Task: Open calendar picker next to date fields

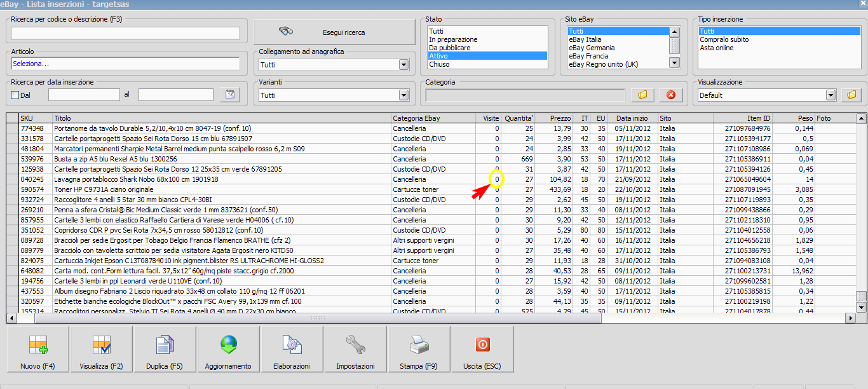Action: click(230, 95)
